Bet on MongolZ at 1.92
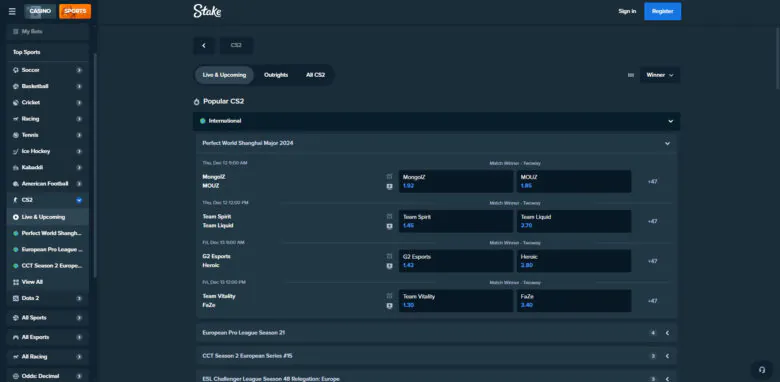Image resolution: width=780 pixels, height=382 pixels. (x=456, y=182)
